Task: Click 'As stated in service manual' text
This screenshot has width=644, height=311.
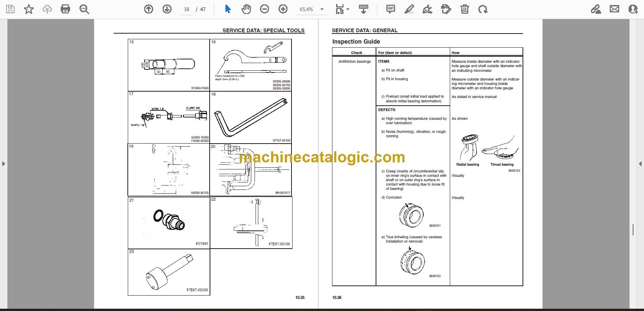Action: [x=474, y=97]
